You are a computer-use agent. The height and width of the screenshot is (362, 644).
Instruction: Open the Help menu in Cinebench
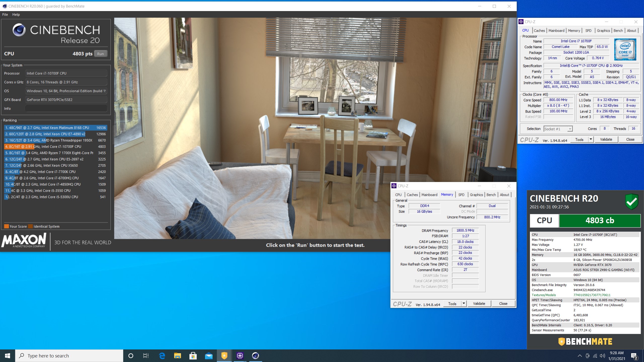[x=16, y=15]
